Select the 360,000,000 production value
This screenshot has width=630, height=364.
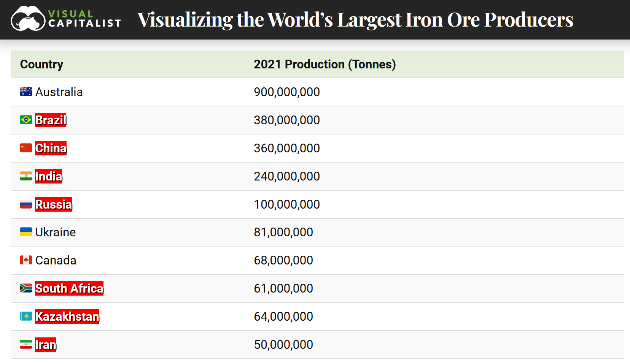(x=287, y=148)
